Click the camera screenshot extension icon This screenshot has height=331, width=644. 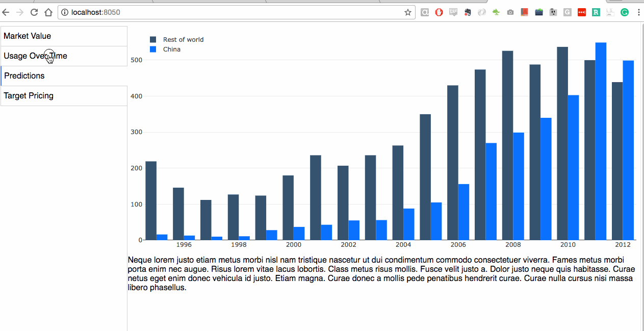(x=510, y=12)
